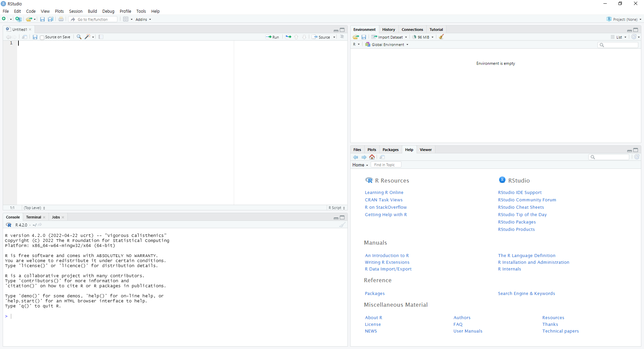View the current working directory arrow in console
The height and width of the screenshot is (349, 644).
point(40,225)
